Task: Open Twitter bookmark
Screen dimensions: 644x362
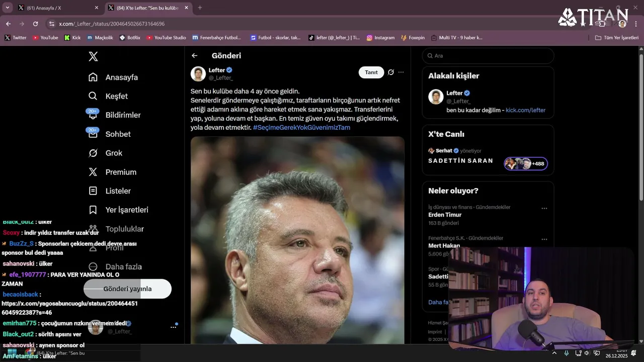Action: coord(16,38)
